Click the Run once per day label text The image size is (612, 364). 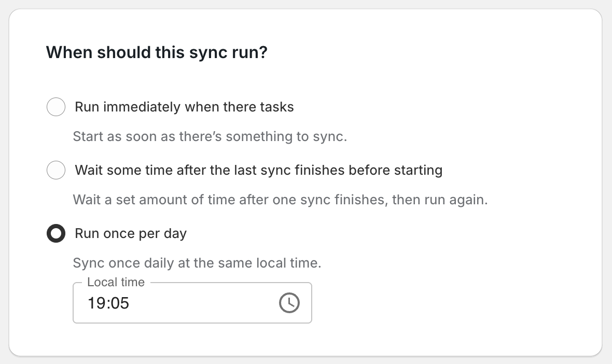130,233
